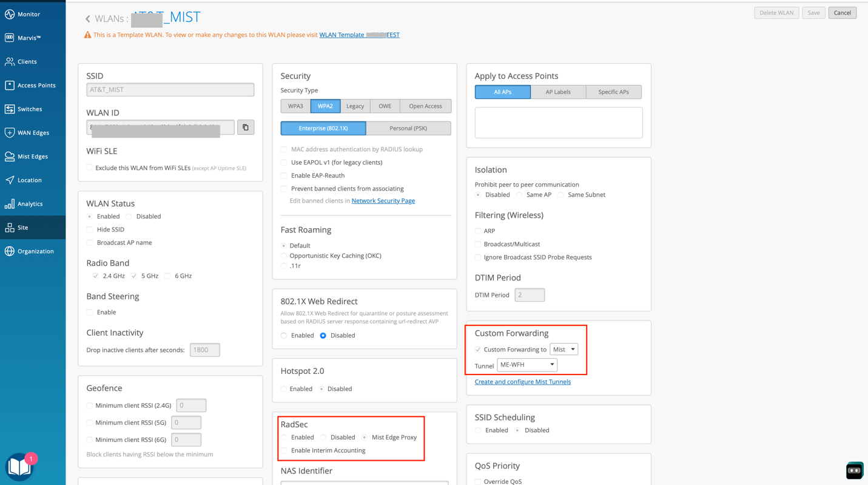868x485 pixels.
Task: Check the Enable Interim Accounting box
Action: (x=284, y=450)
